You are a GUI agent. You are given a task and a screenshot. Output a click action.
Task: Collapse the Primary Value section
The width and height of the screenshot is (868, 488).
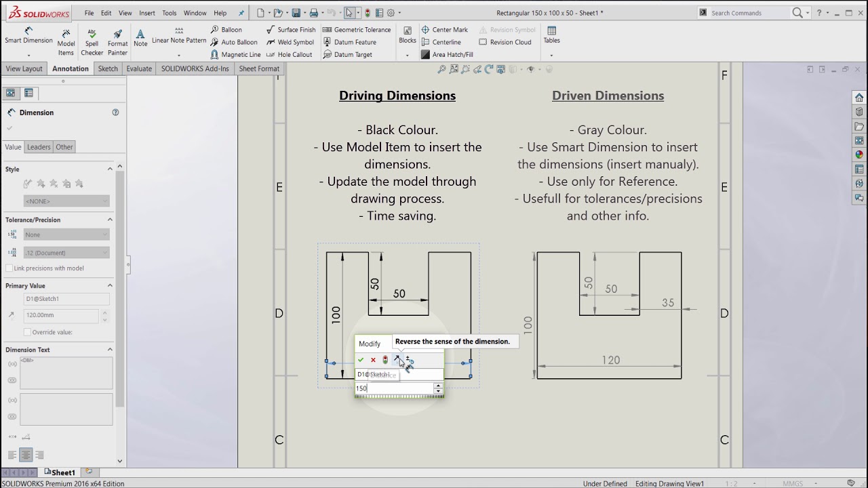tap(110, 285)
